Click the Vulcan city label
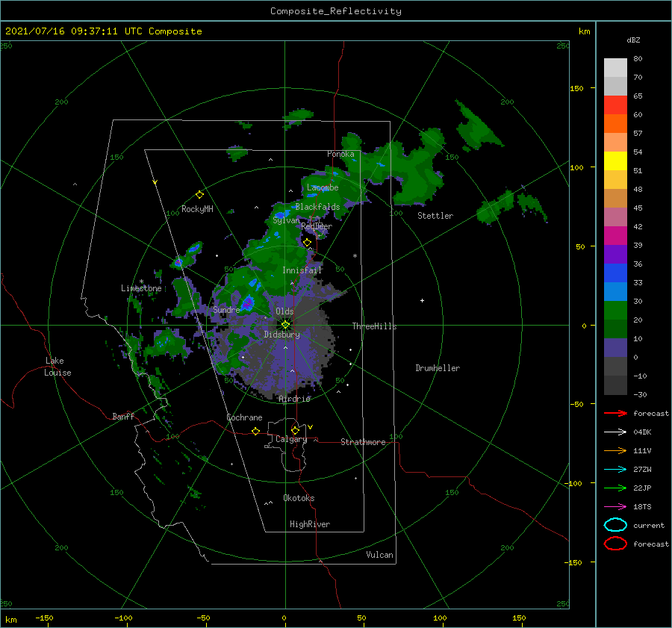Screen dimensions: 672x628 (380, 555)
